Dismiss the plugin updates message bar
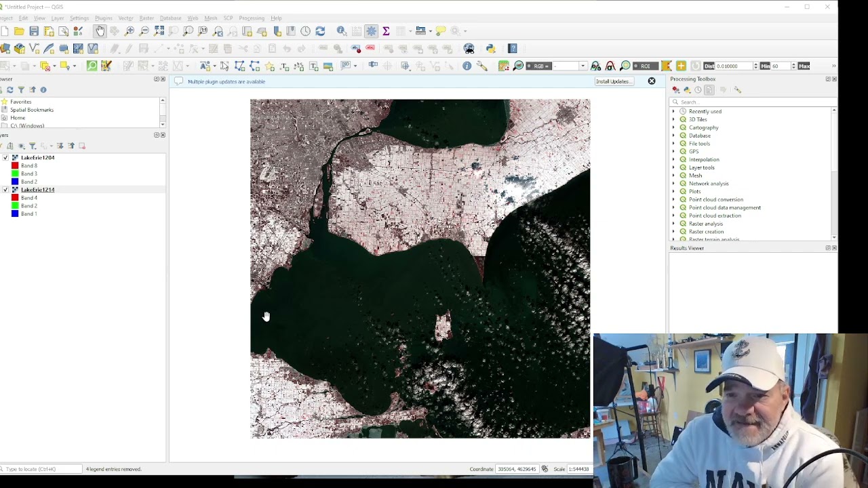This screenshot has height=488, width=868. click(652, 81)
